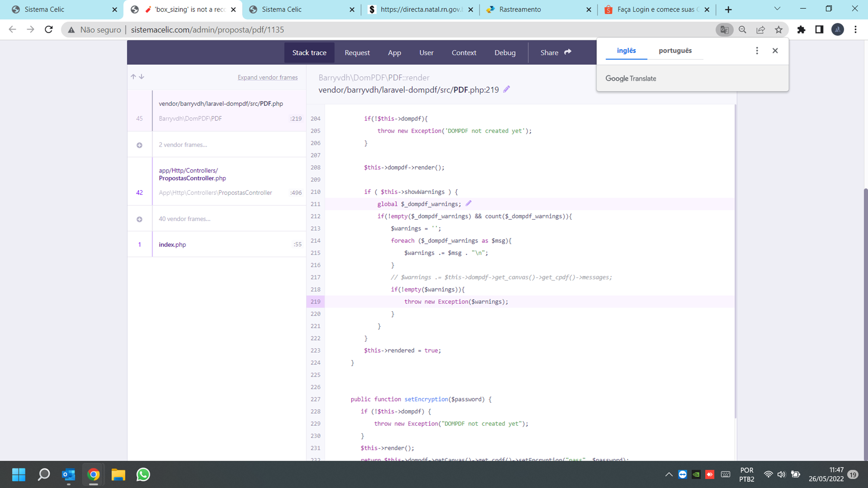The image size is (868, 488).
Task: Move to next frame with down arrow
Action: tap(142, 77)
